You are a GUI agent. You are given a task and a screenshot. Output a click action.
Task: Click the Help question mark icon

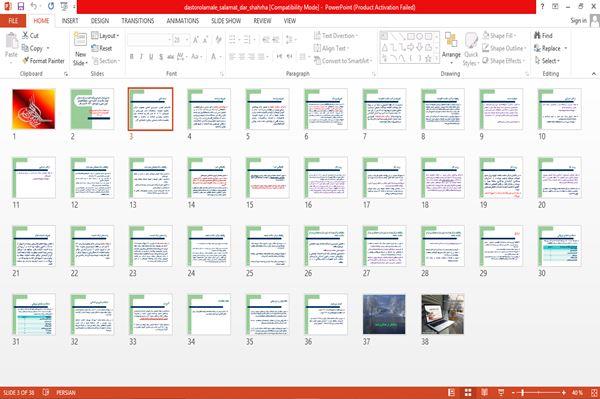[x=542, y=6]
